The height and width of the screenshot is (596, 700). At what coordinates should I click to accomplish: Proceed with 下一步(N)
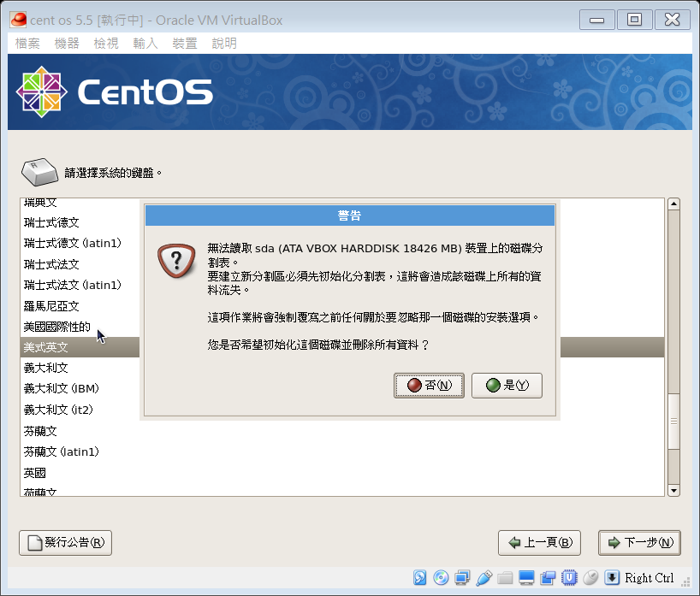click(x=639, y=542)
